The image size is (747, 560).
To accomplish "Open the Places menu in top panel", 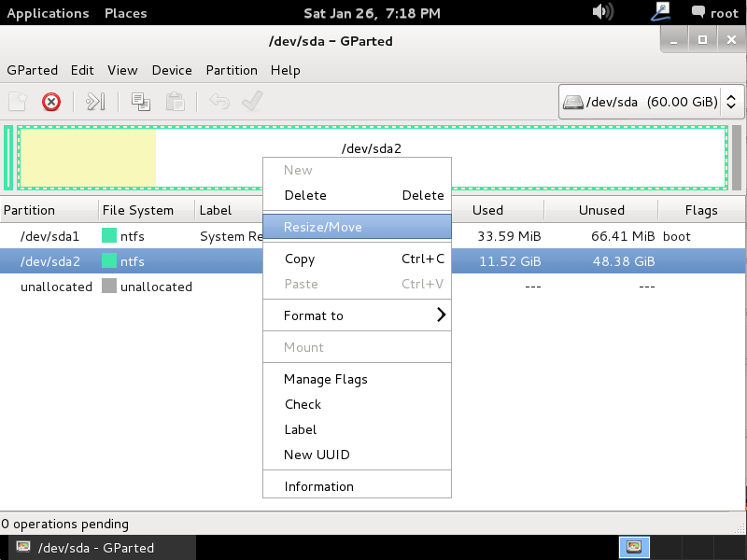I will [x=126, y=13].
